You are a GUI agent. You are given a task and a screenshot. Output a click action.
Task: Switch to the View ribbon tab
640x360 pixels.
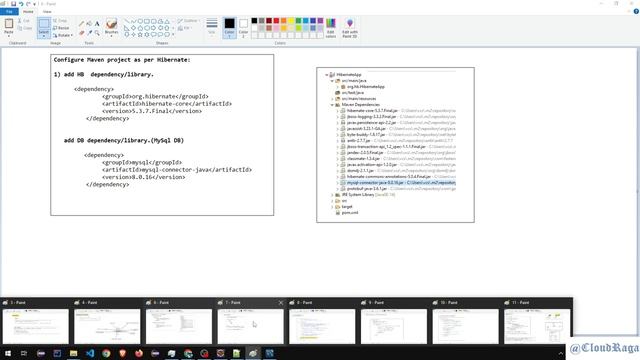[47, 11]
